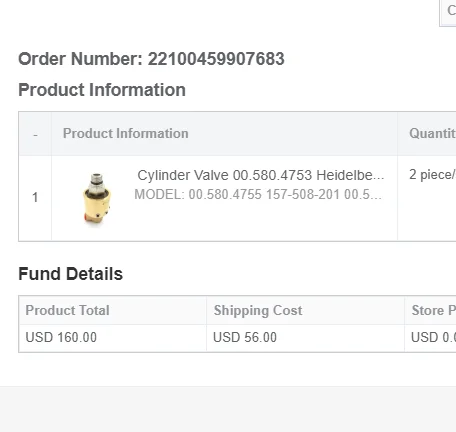Select the MODEL: 00.580.4755 description line
Image resolution: width=456 pixels, height=432 pixels.
(258, 194)
